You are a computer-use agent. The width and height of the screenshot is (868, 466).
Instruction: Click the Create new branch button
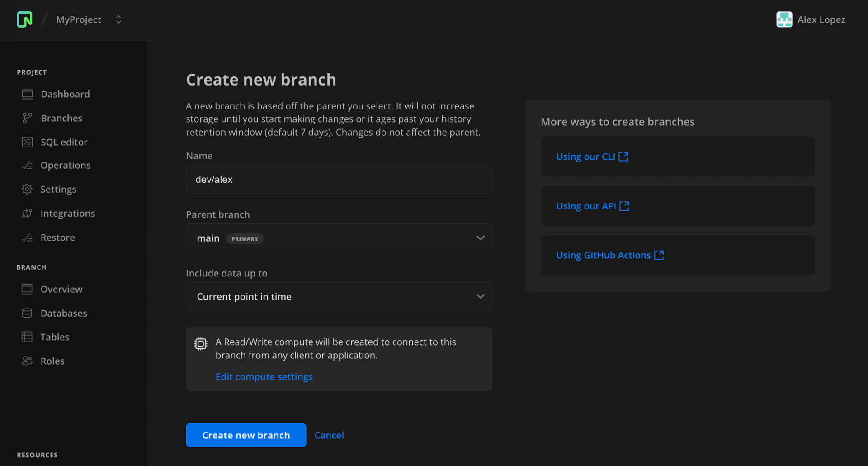pos(246,435)
